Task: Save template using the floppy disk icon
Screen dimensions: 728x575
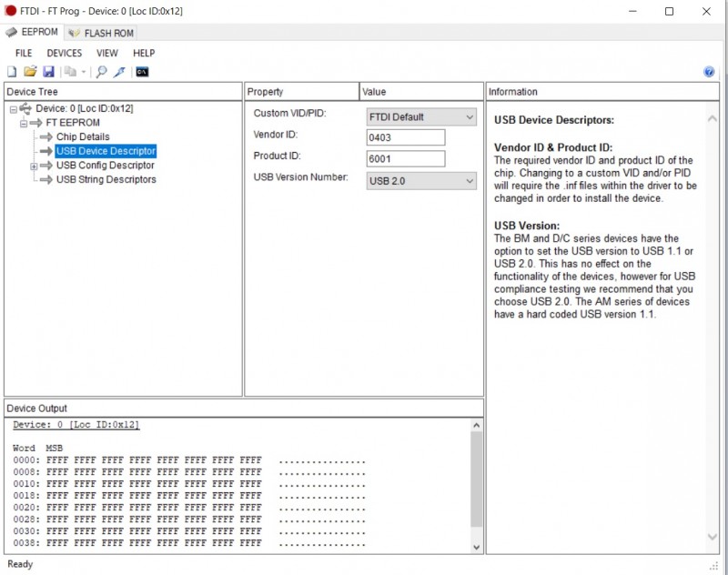Action: [x=48, y=72]
